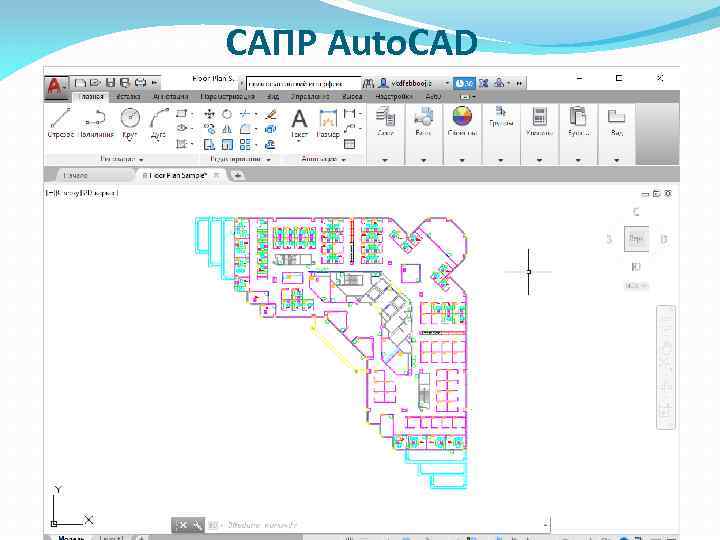Click the search binoculars icon
This screenshot has height=540, width=720.
coord(368,83)
